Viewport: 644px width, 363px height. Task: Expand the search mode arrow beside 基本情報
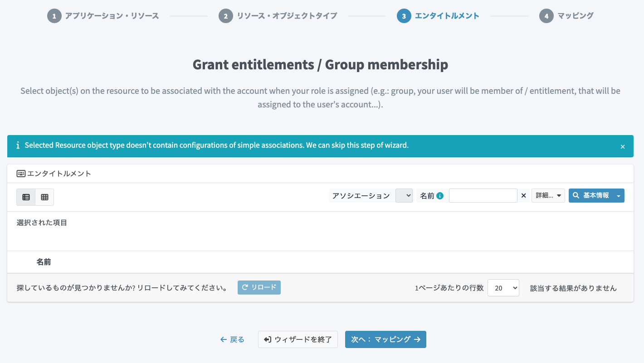tap(619, 196)
